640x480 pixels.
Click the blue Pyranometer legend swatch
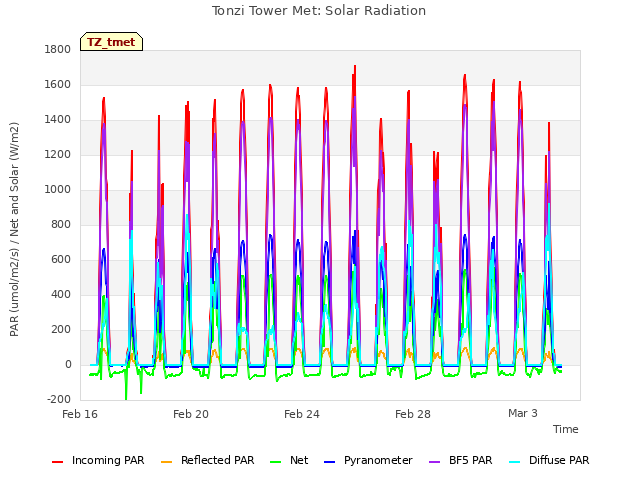tap(329, 462)
